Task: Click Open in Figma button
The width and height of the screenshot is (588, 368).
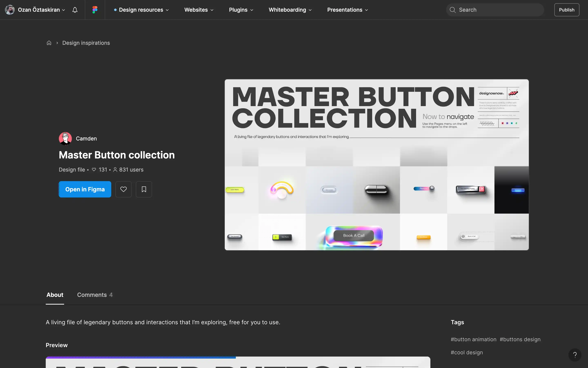Action: click(x=85, y=189)
